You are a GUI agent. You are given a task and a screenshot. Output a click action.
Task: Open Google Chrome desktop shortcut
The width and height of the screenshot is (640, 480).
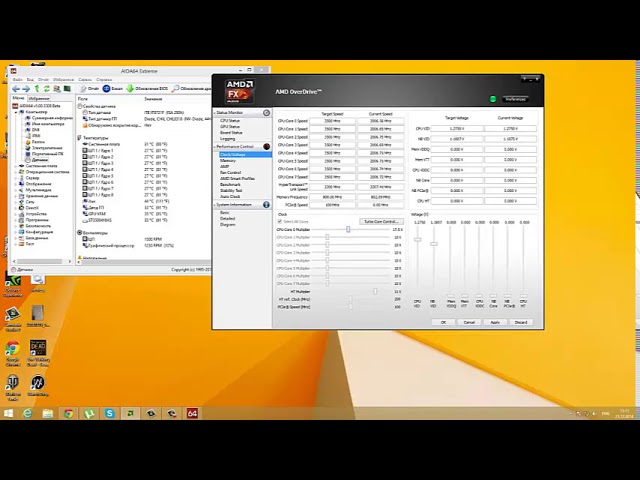tap(13, 353)
